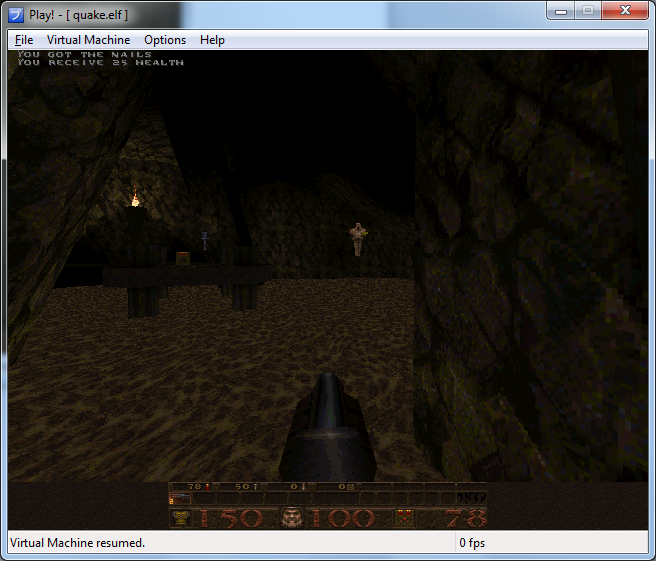This screenshot has height=561, width=656.
Task: Click the enemy soldier in the distance
Action: pyautogui.click(x=358, y=239)
